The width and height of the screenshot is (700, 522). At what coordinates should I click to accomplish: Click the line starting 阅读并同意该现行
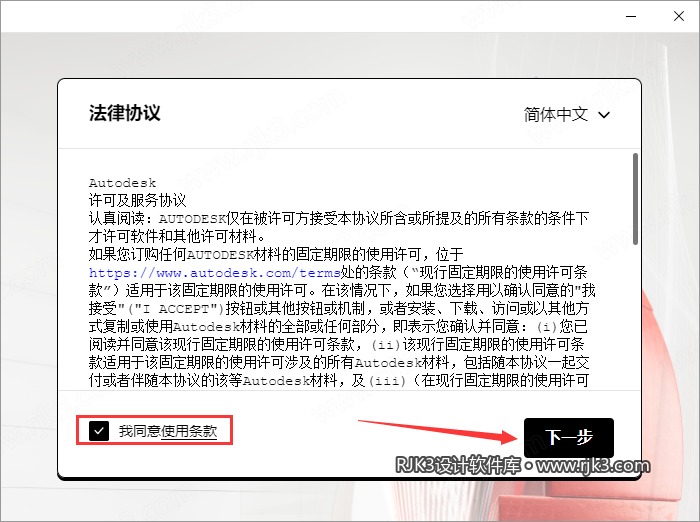[337, 344]
